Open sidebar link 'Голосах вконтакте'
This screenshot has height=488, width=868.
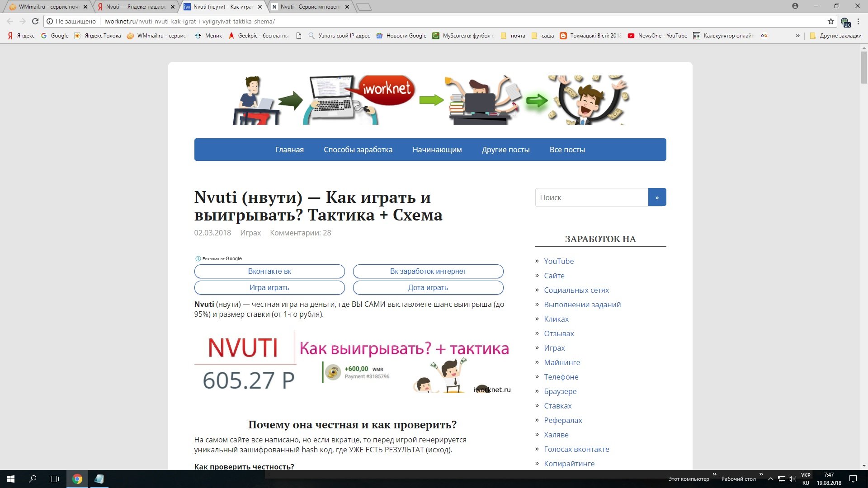point(576,449)
